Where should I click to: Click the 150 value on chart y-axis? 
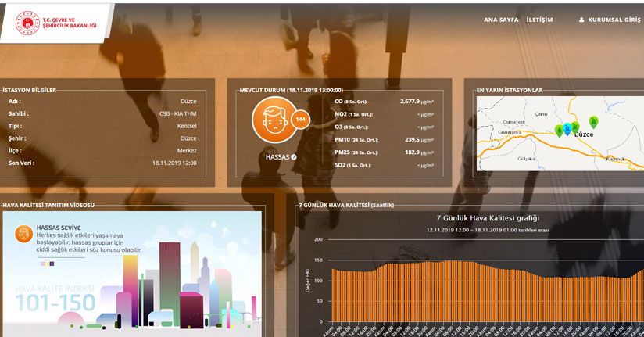pyautogui.click(x=318, y=260)
